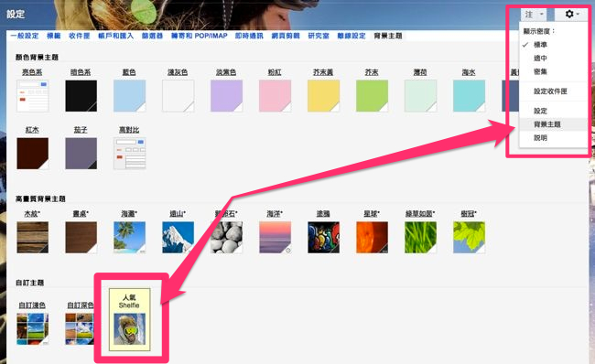Pick the black 暗色系 theme swatch
This screenshot has width=595, height=364.
click(81, 95)
